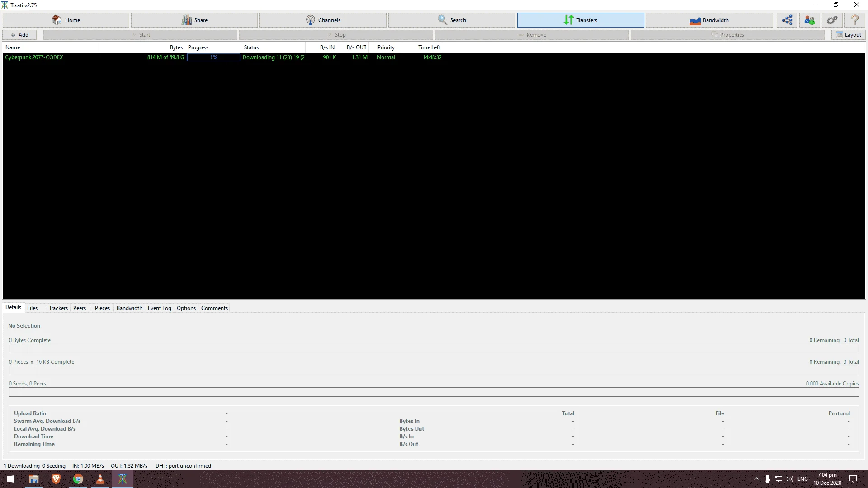868x488 pixels.
Task: Open help via the question mark icon
Action: (x=855, y=20)
